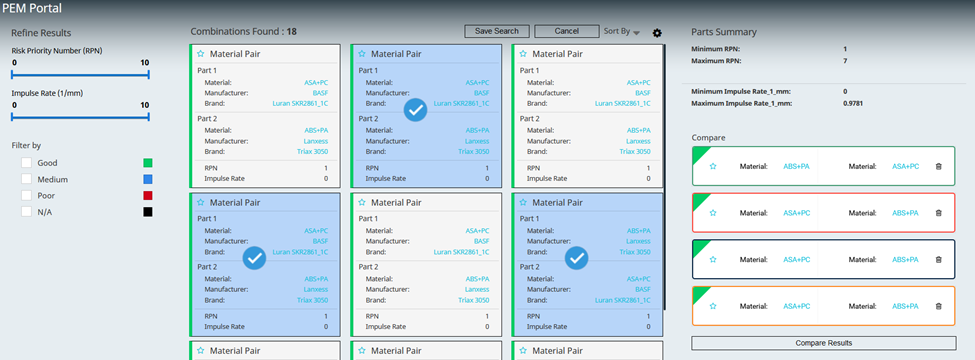Toggle the N/A filter checkbox
The image size is (975, 360).
[26, 211]
